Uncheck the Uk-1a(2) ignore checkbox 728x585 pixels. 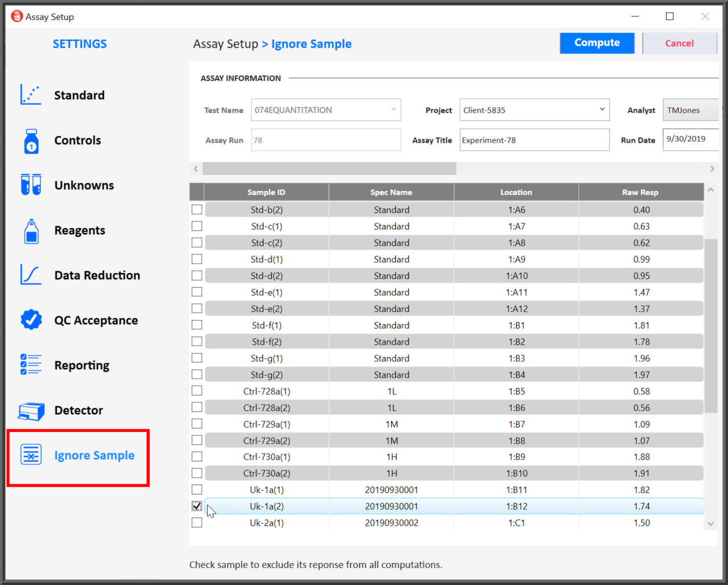click(197, 506)
